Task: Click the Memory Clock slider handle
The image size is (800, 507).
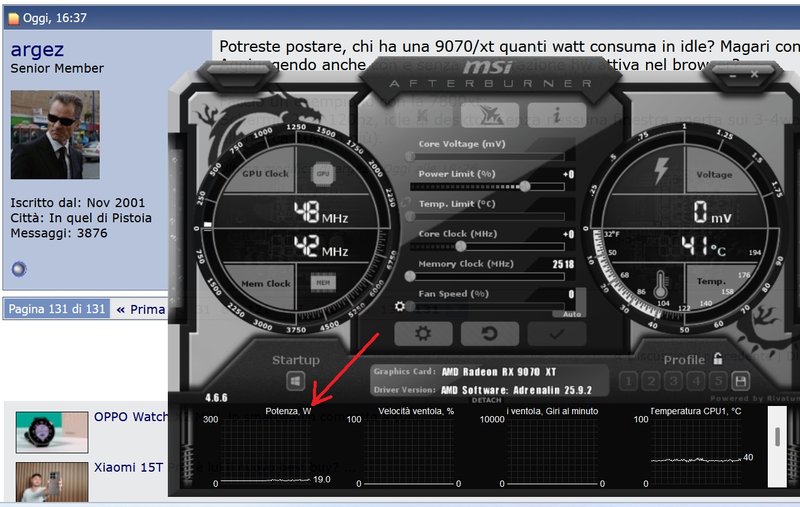Action: [x=410, y=276]
